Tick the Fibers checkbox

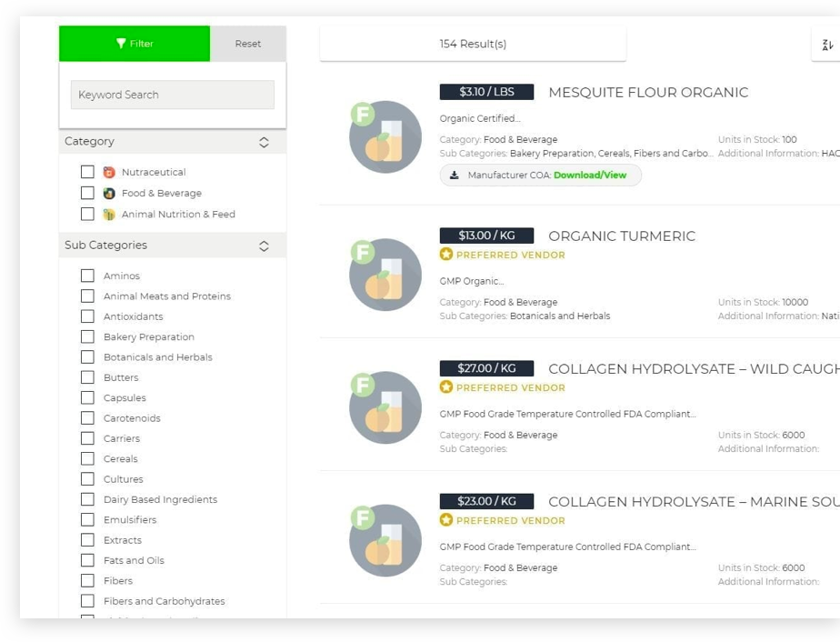[x=87, y=581]
